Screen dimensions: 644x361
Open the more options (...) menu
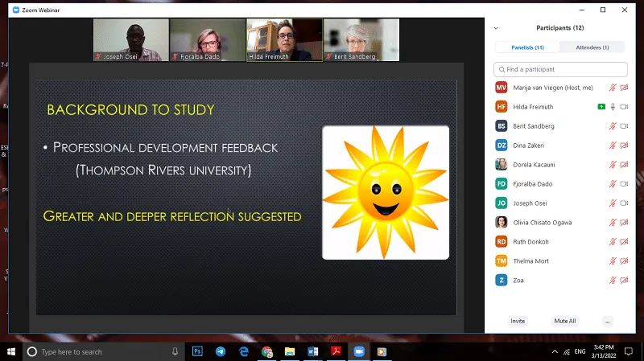[607, 321]
